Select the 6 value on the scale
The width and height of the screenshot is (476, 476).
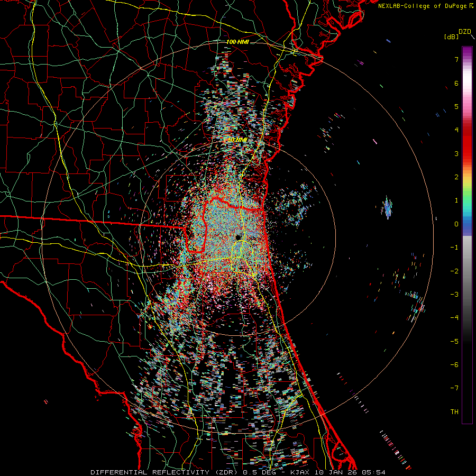coord(456,83)
